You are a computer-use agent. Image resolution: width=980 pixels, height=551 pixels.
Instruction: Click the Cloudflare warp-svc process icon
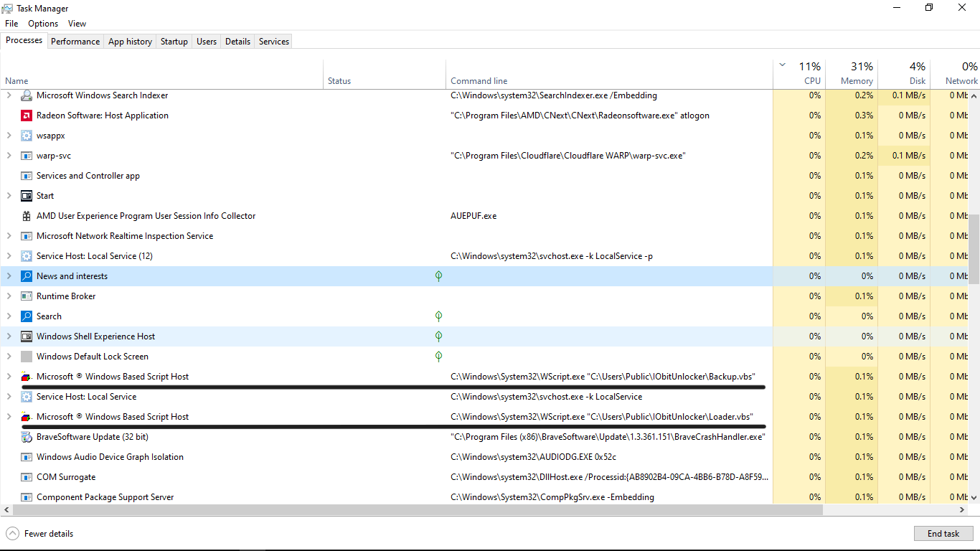[27, 155]
